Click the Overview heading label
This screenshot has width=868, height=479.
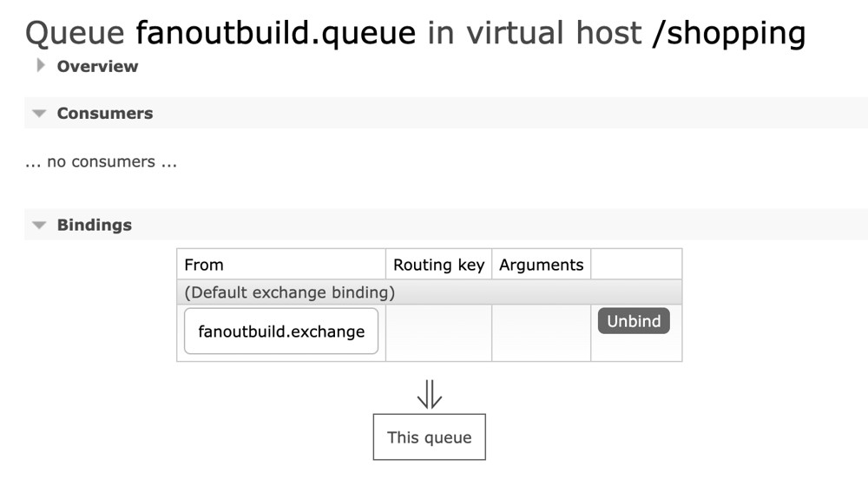point(97,66)
